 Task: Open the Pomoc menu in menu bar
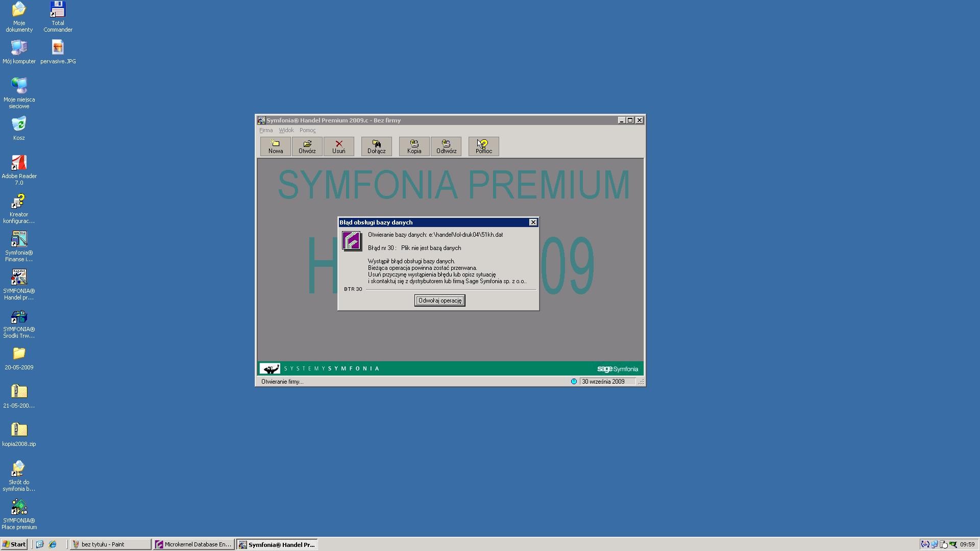click(x=307, y=130)
